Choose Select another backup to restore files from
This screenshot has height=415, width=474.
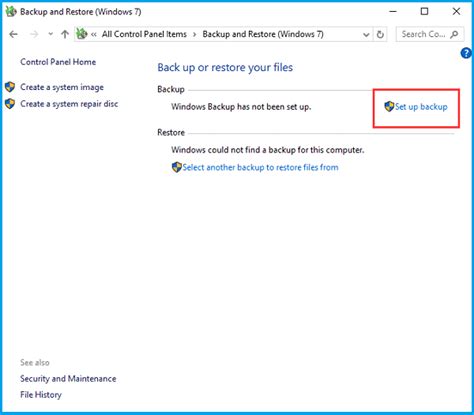[260, 167]
